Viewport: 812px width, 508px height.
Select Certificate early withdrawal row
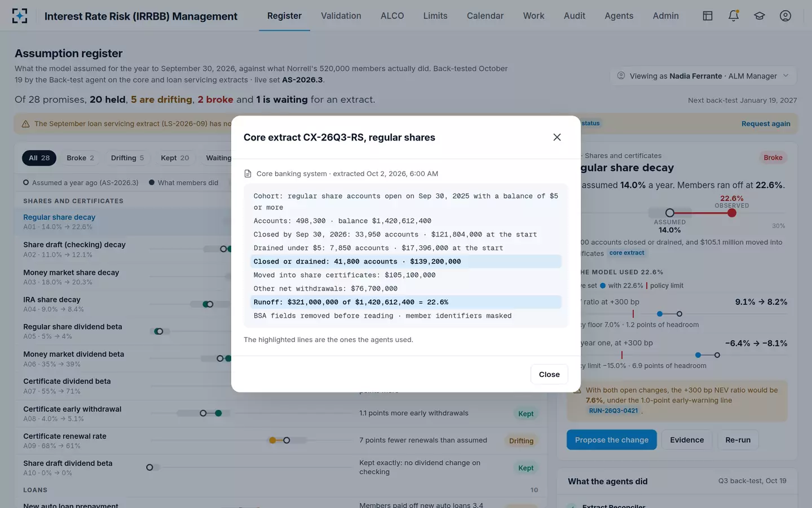click(x=280, y=414)
